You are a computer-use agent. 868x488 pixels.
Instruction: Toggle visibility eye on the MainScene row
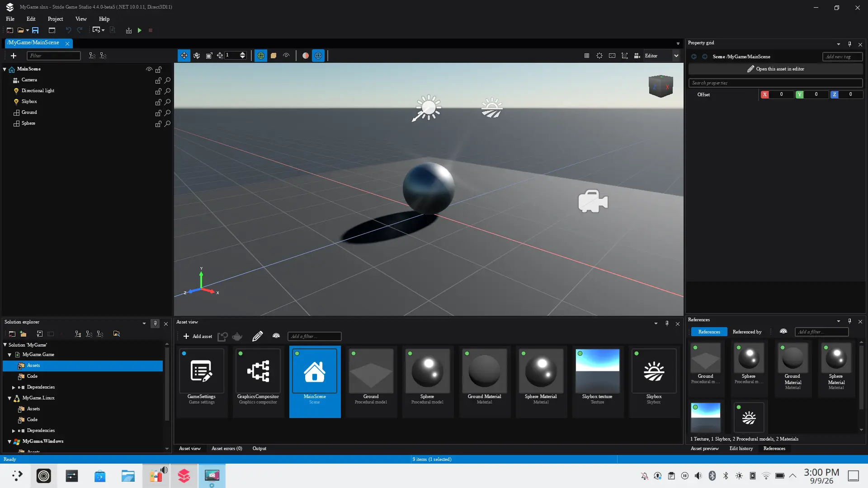click(149, 69)
